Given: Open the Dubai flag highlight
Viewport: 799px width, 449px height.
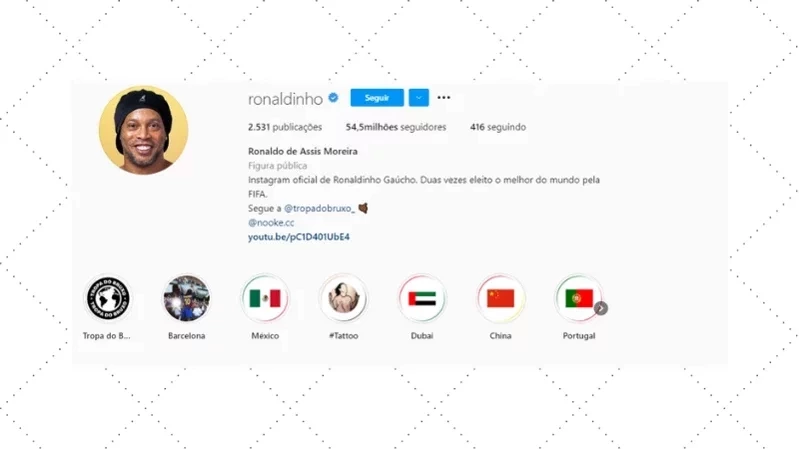Looking at the screenshot, I should [422, 298].
